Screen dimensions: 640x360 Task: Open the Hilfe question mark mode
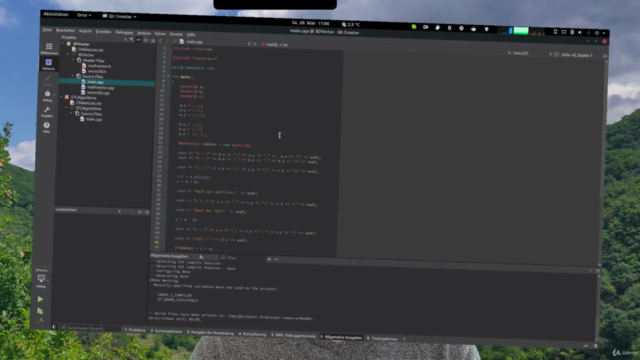[47, 127]
